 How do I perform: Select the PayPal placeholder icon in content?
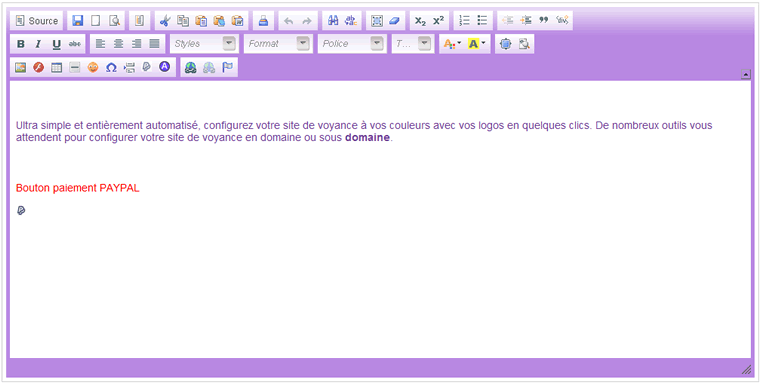21,210
